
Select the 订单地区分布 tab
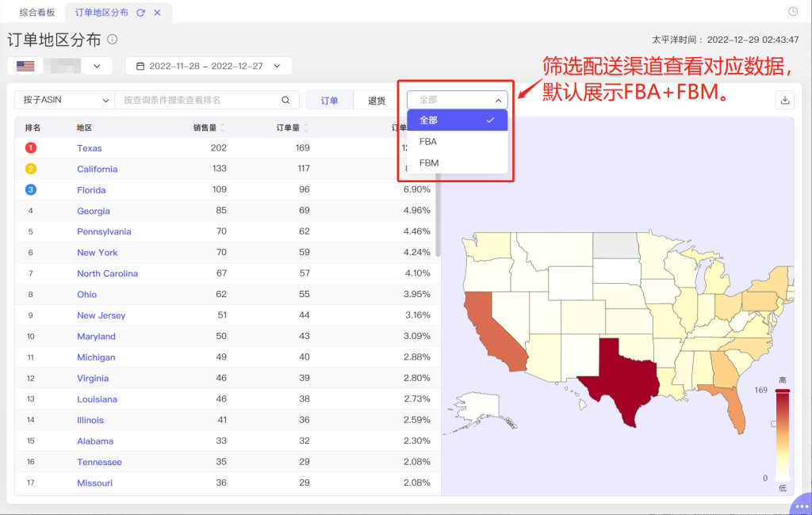(101, 13)
